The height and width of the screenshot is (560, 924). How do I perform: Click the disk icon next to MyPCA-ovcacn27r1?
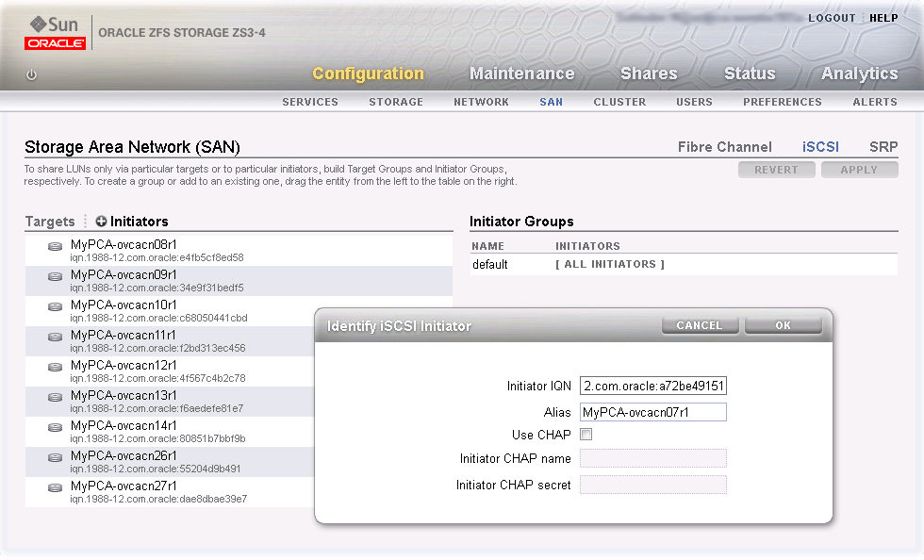(x=54, y=489)
